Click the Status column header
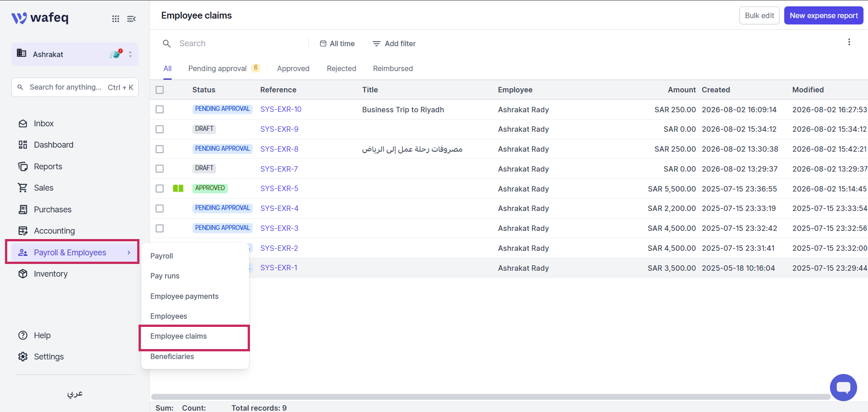This screenshot has height=412, width=868. pos(204,90)
